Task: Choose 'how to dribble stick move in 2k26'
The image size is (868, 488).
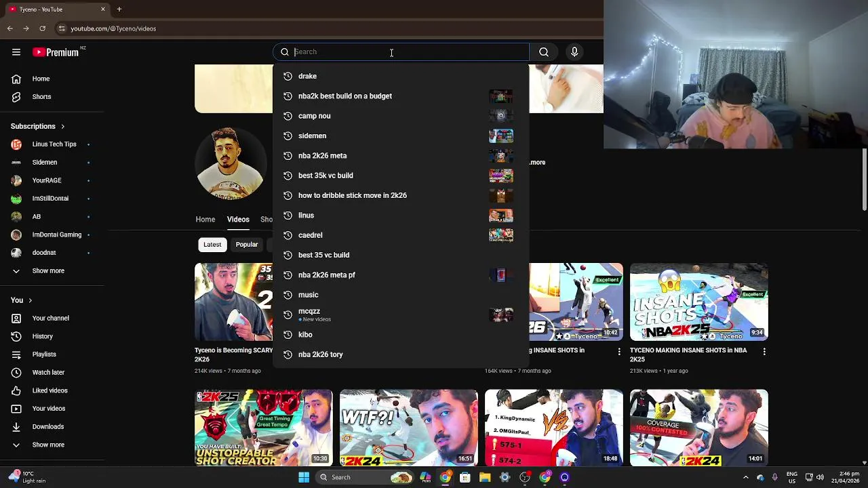Action: [x=401, y=196]
